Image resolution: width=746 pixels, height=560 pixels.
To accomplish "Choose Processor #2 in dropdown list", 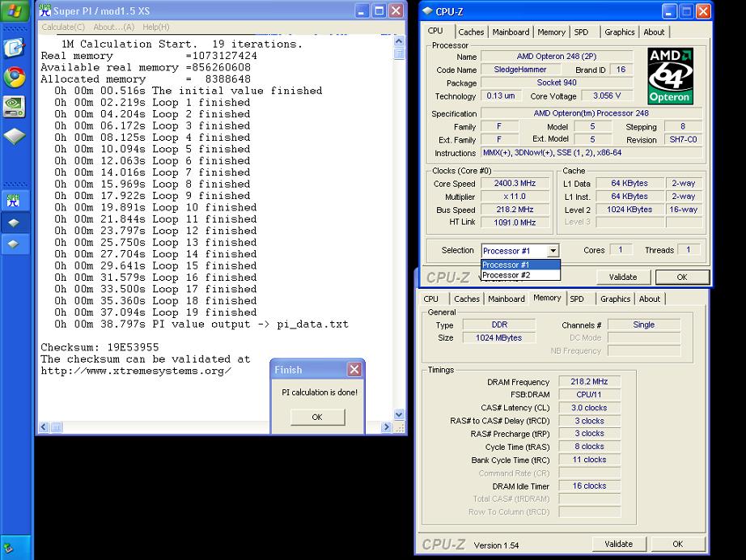I will [x=520, y=275].
